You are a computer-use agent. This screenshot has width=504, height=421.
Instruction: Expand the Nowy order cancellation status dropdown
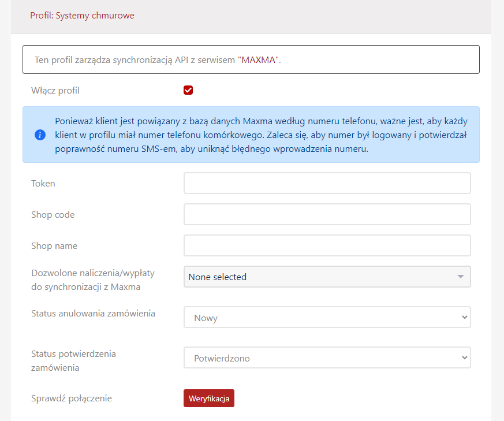327,317
